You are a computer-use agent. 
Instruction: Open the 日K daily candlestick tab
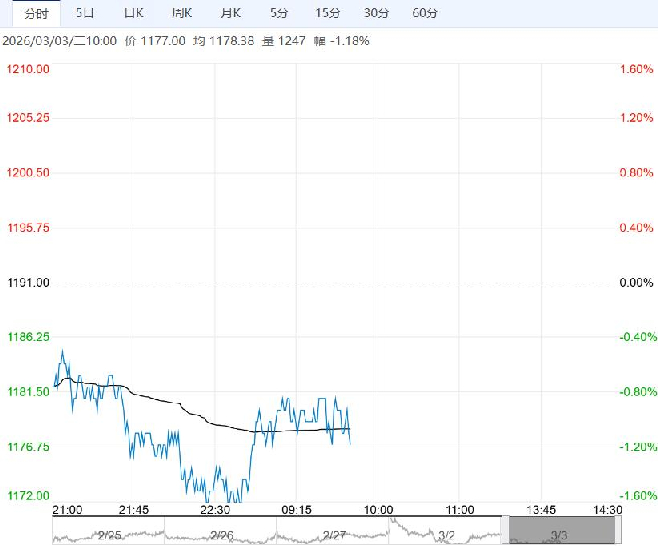point(132,13)
